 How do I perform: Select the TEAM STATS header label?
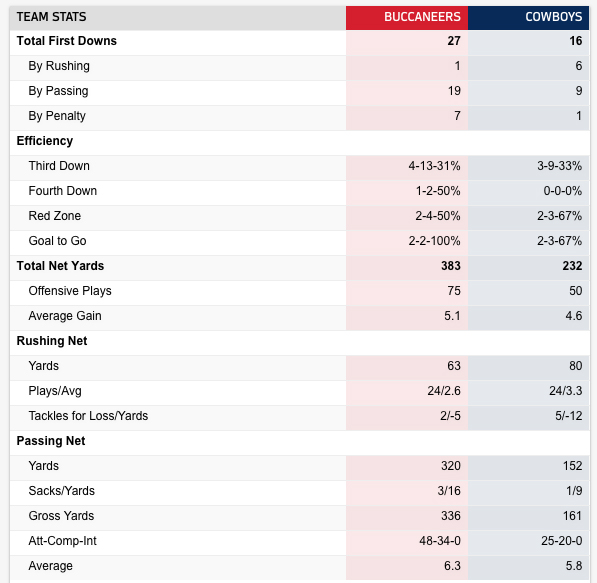coord(51,17)
